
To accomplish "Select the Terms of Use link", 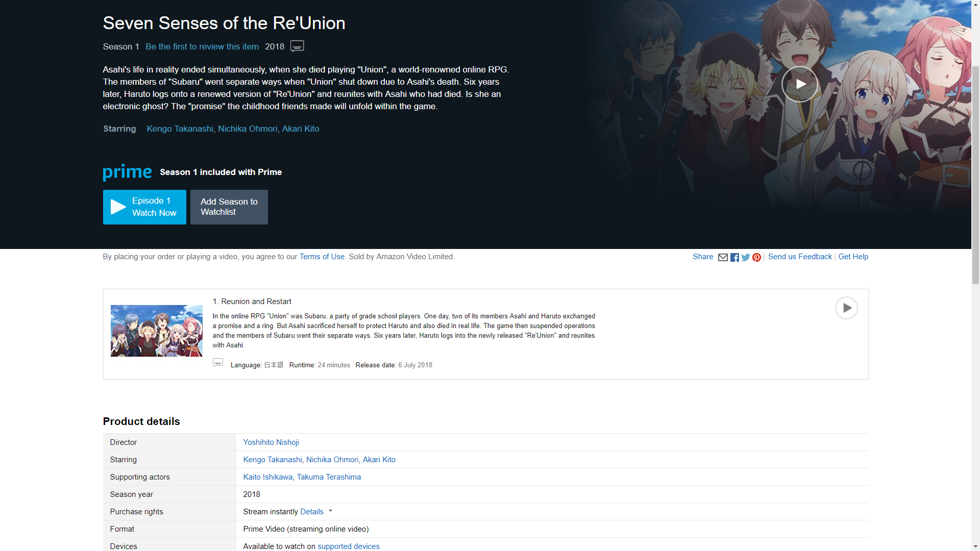I will [x=321, y=256].
